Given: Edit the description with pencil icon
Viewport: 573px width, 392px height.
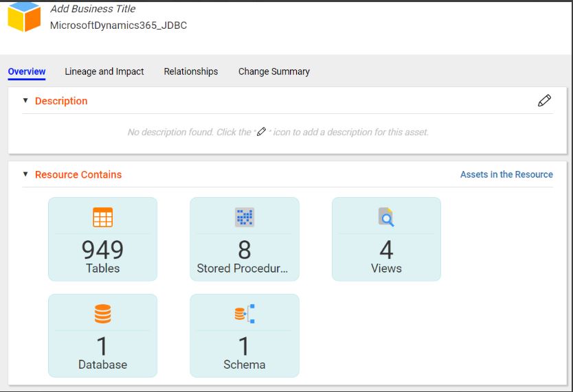Looking at the screenshot, I should coord(544,101).
